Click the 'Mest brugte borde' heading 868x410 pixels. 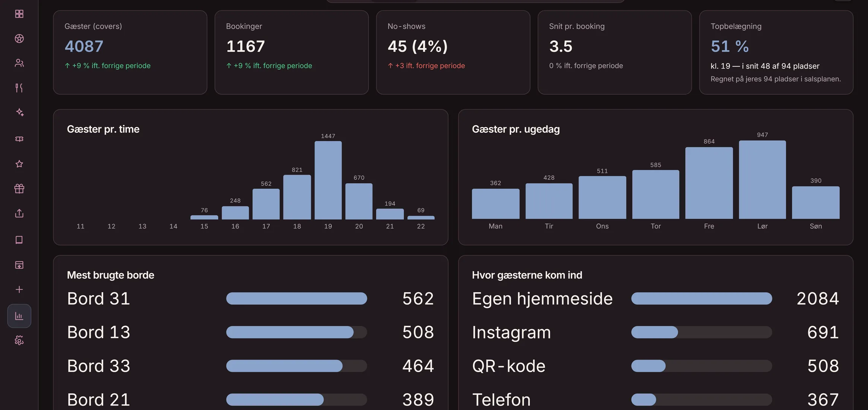point(110,275)
